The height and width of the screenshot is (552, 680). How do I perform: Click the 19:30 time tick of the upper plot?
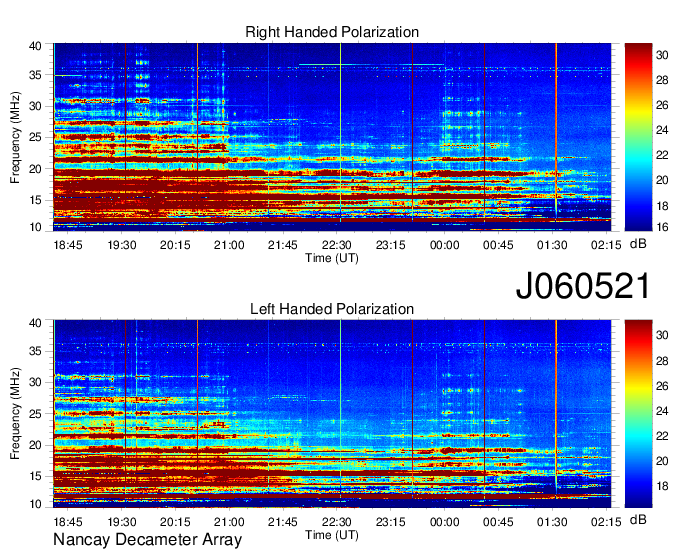tap(122, 245)
